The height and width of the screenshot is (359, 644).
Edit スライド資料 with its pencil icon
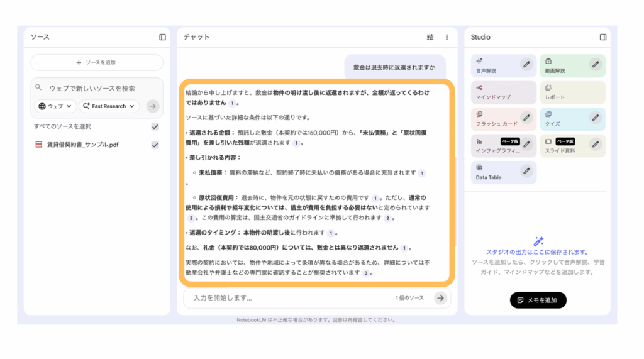(x=596, y=144)
